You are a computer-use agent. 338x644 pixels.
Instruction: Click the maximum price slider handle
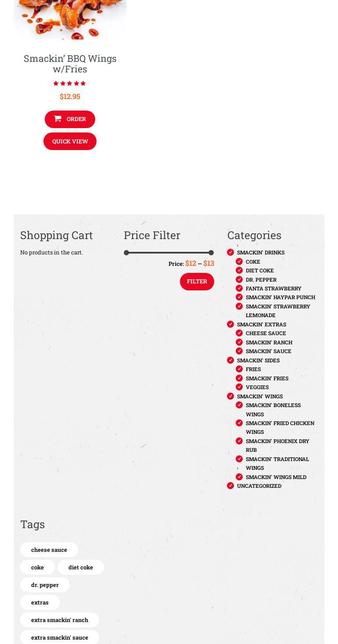[x=211, y=253]
